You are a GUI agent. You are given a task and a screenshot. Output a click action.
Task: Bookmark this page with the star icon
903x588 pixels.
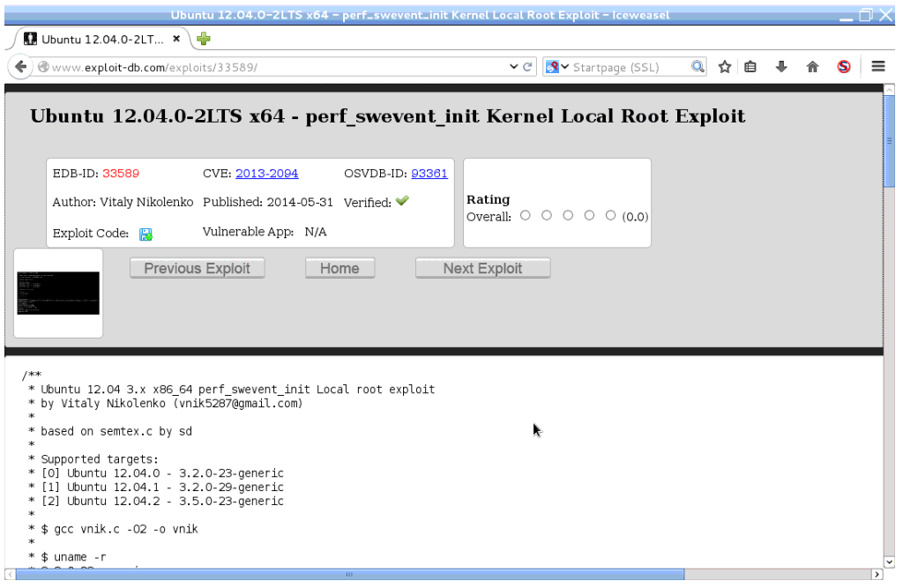725,67
